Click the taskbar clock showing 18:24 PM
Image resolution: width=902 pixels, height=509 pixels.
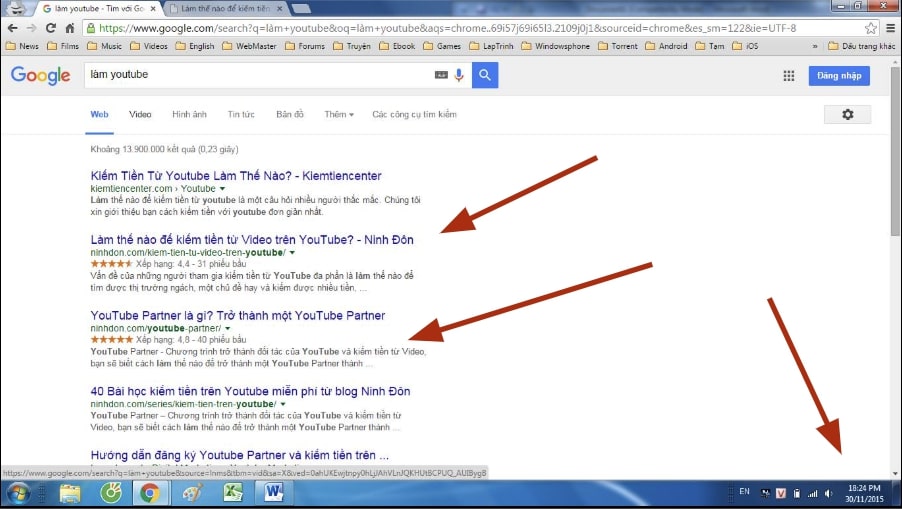(864, 493)
